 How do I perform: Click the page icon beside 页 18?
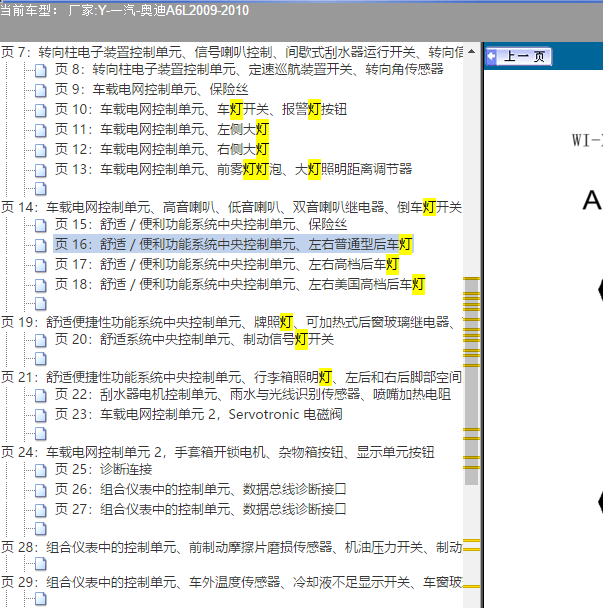pyautogui.click(x=40, y=285)
